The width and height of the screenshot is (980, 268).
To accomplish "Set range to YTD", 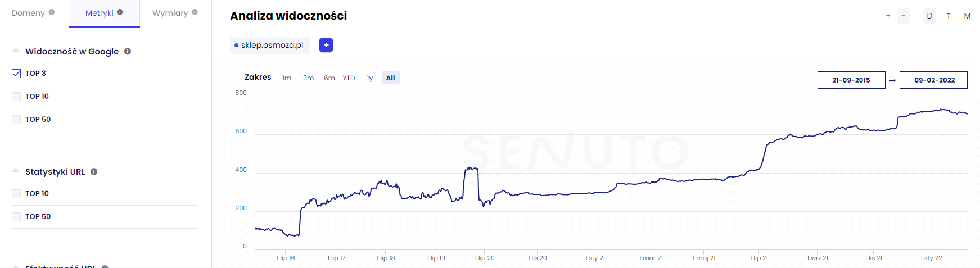I will click(349, 78).
